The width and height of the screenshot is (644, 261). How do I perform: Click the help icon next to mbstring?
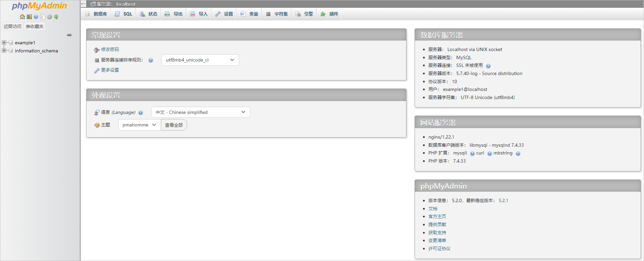518,153
